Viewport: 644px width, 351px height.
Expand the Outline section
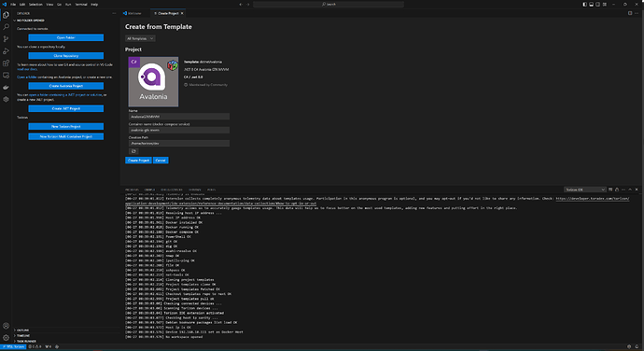point(22,330)
